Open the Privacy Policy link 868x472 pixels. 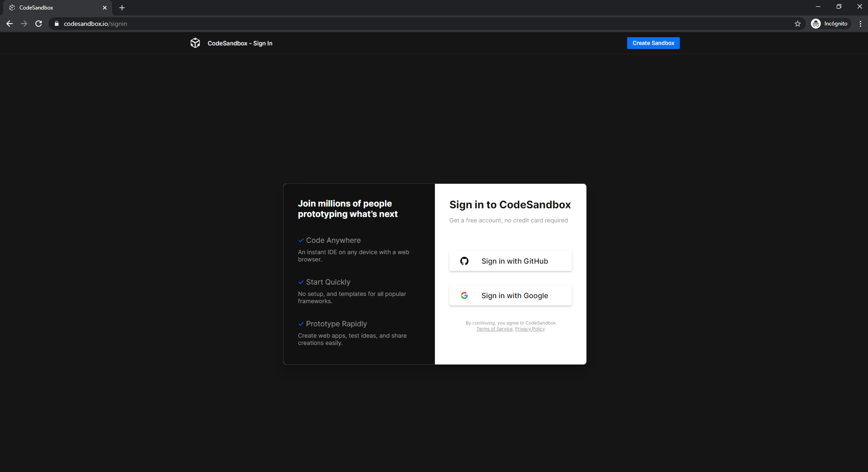pos(530,329)
